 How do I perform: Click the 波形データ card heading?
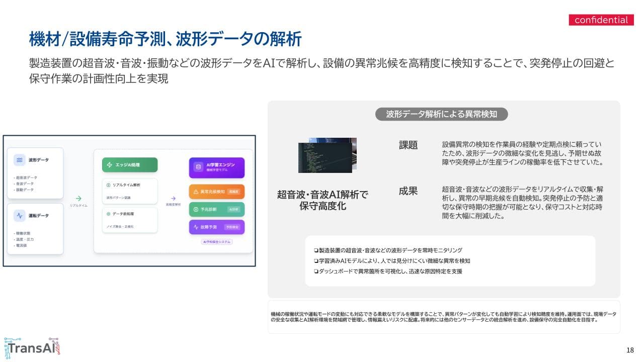39,160
